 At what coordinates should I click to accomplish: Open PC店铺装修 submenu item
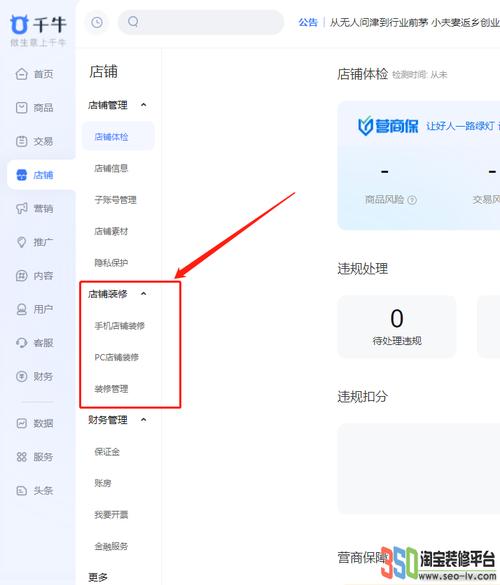point(116,357)
